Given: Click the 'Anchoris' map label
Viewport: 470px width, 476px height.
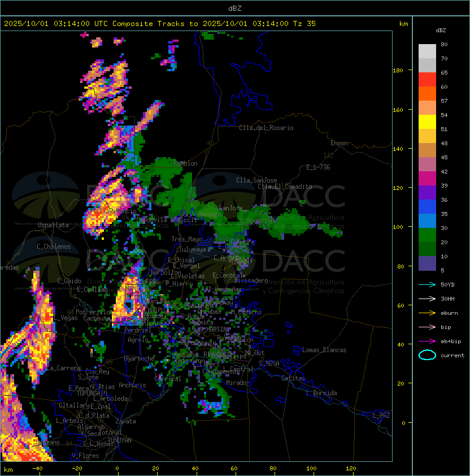Looking at the screenshot, I should pos(132,385).
